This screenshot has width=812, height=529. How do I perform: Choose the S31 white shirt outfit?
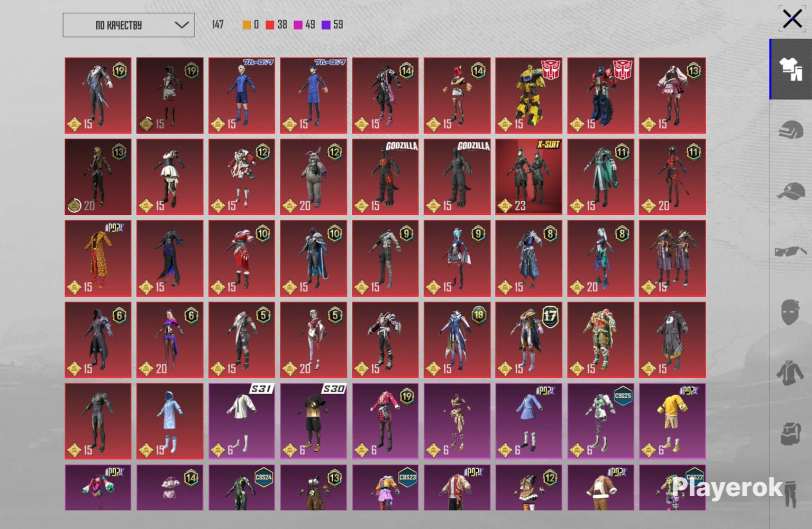point(242,421)
